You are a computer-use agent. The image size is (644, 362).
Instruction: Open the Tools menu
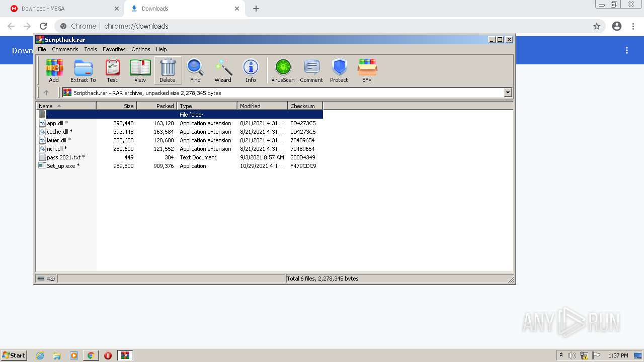91,49
